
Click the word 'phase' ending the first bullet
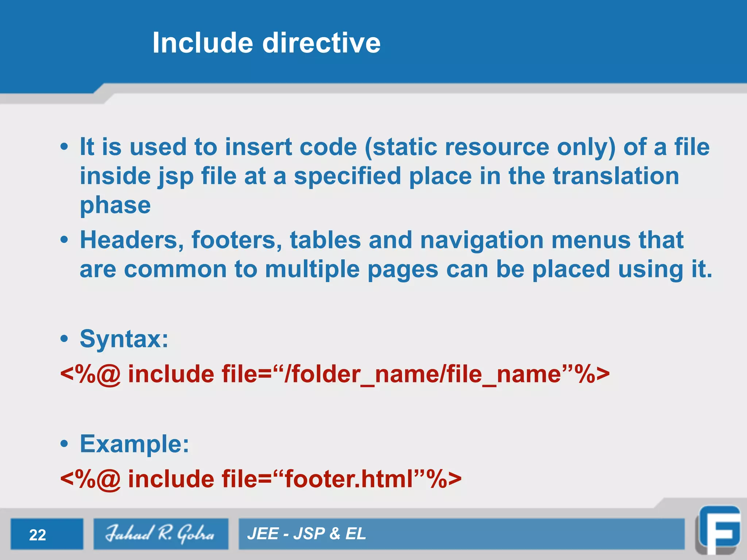point(115,205)
